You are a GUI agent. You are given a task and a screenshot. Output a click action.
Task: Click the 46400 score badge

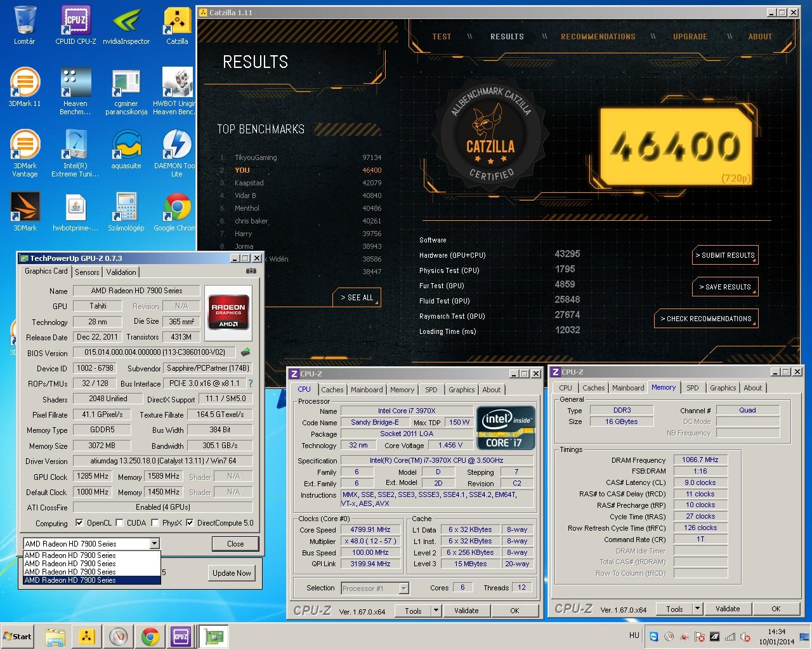pyautogui.click(x=676, y=147)
